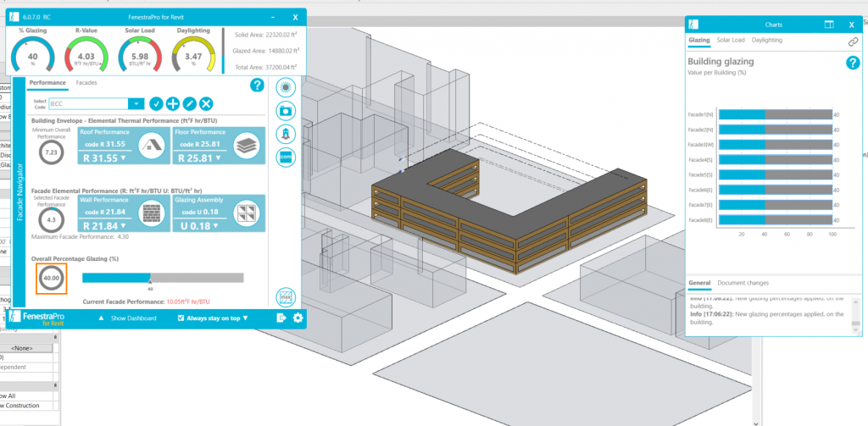This screenshot has width=868, height=426.
Task: Click the rocket icon in side toolbar
Action: (286, 134)
